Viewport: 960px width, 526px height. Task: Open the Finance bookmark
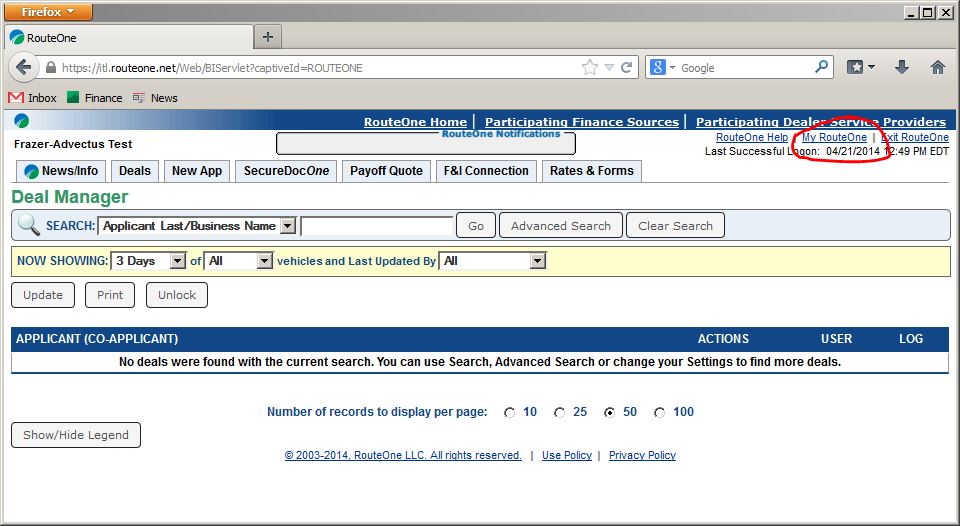[94, 98]
